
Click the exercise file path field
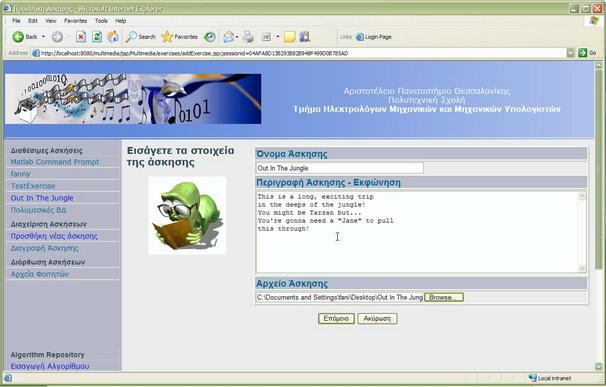point(340,297)
